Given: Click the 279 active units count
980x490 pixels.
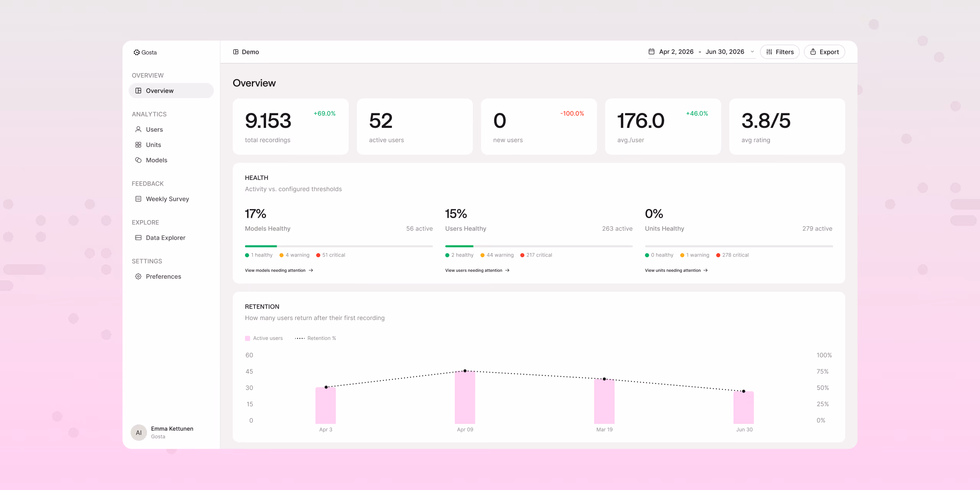Looking at the screenshot, I should click(817, 229).
